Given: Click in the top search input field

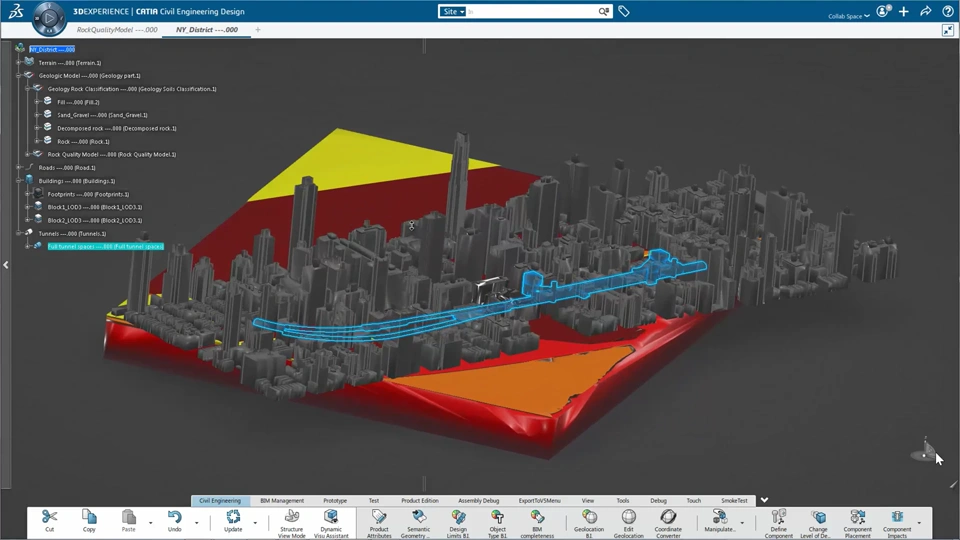Looking at the screenshot, I should click(531, 11).
